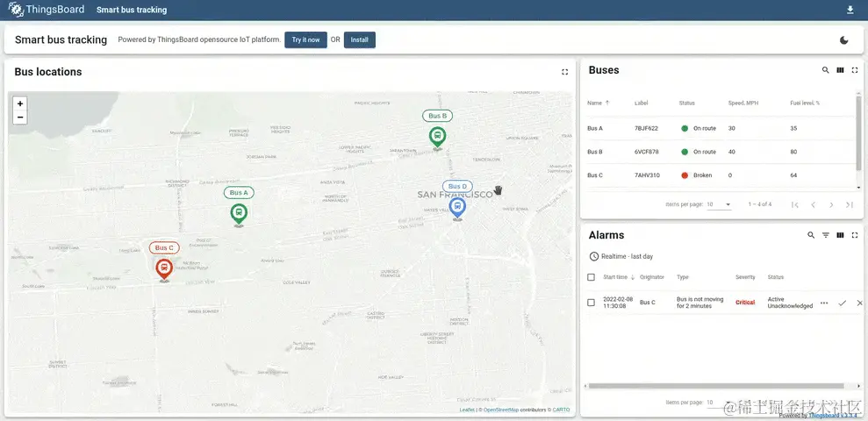Select the Bus A row in Buses

coord(721,128)
